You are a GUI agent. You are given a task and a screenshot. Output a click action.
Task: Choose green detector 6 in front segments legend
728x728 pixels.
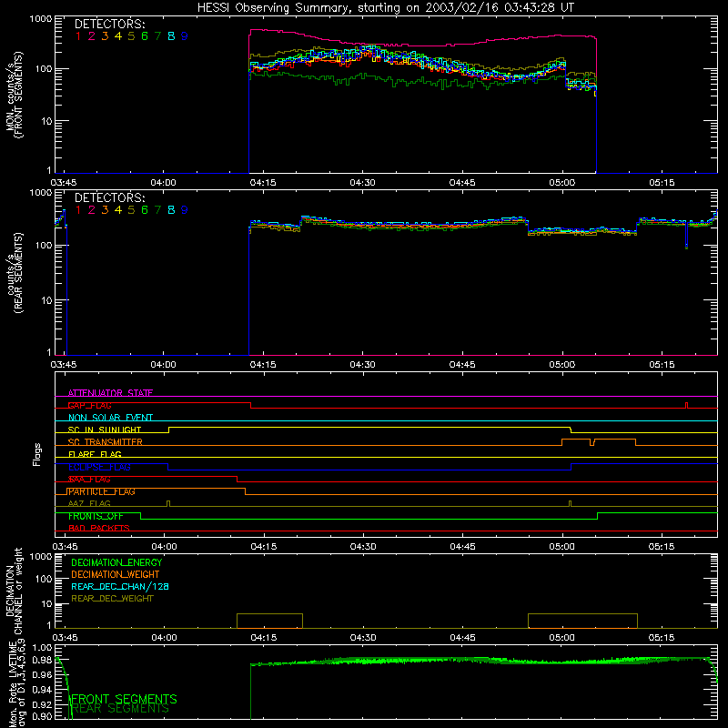[x=145, y=36]
